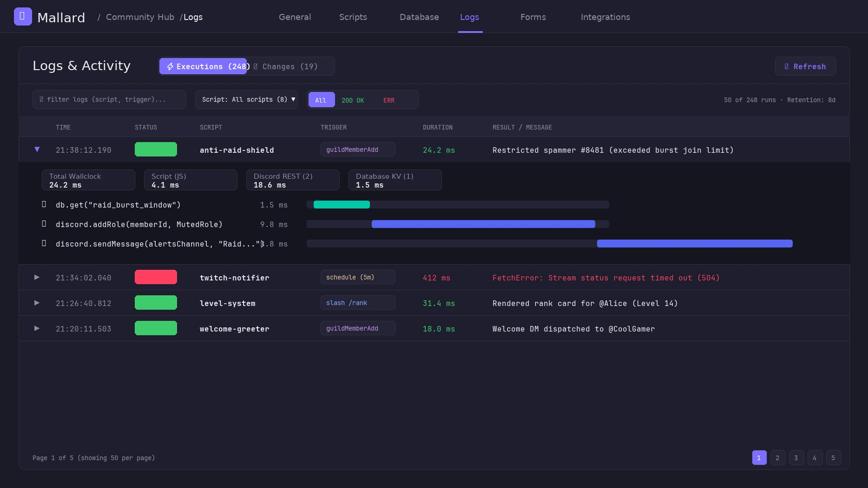
Task: Go to page 1
Action: tap(759, 458)
